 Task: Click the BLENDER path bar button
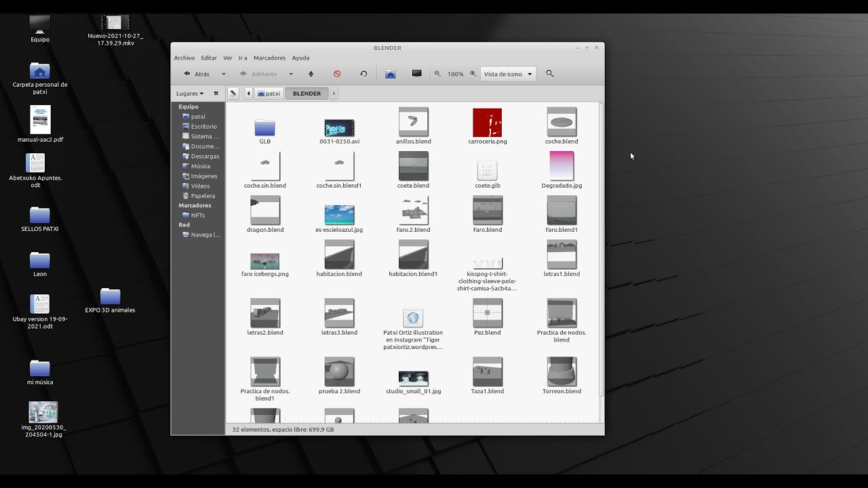pos(307,94)
